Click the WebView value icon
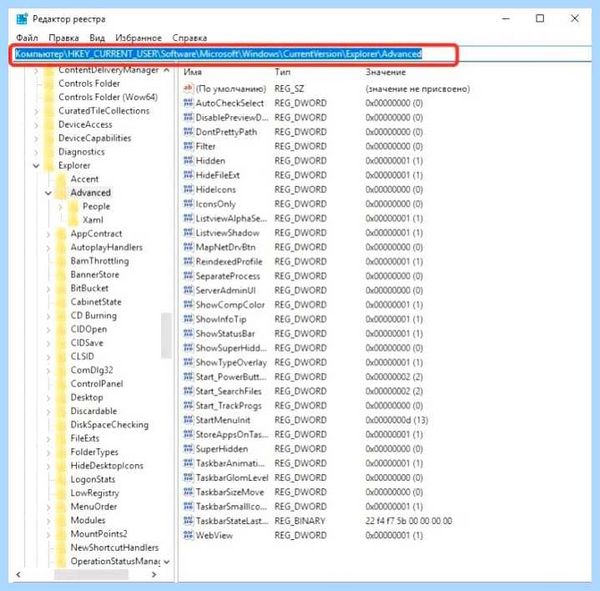Screen dimensions: 600x591 188,535
